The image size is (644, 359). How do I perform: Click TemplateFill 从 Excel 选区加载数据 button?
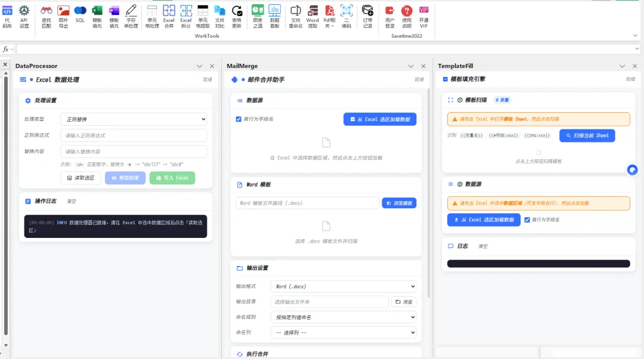click(484, 220)
